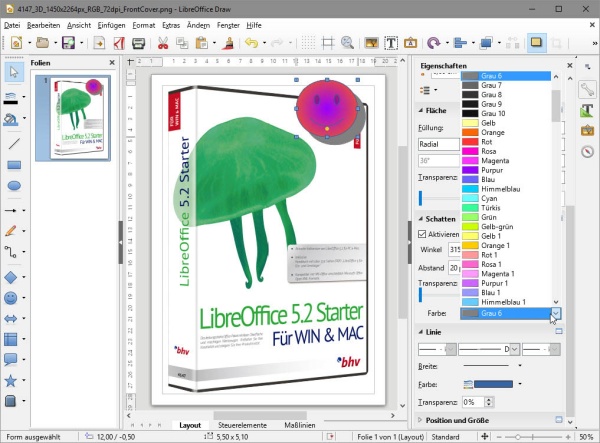Click the Export as PDF icon
The width and height of the screenshot is (600, 443).
click(x=119, y=43)
